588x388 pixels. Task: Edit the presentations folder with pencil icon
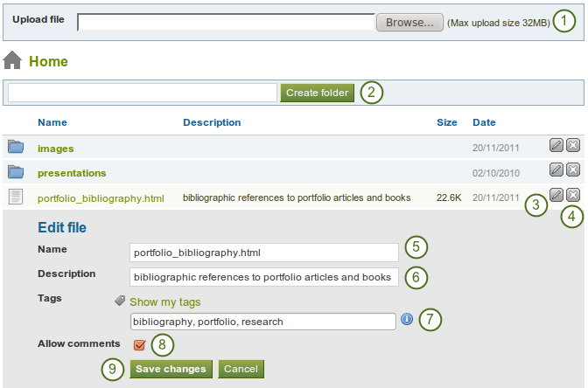click(x=556, y=170)
